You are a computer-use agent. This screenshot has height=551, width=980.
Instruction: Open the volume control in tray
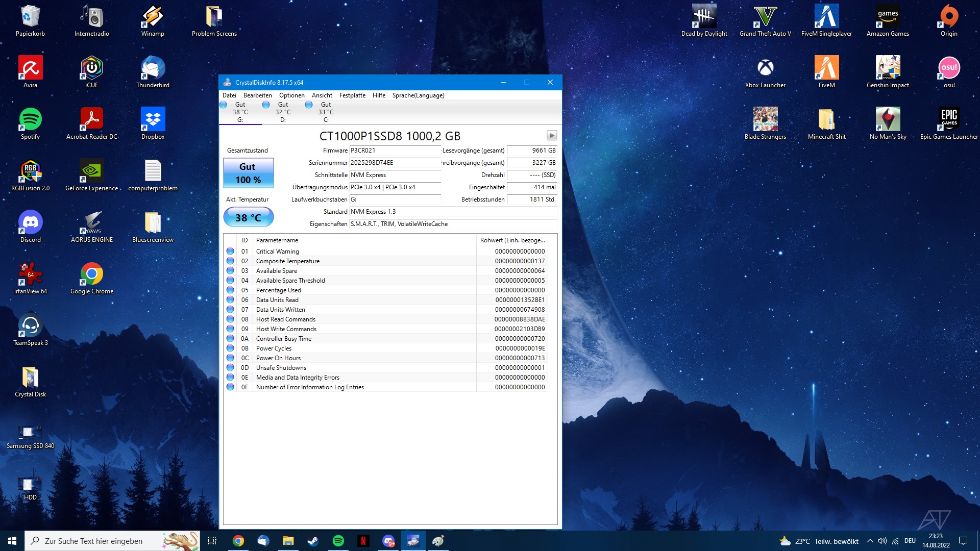pyautogui.click(x=882, y=541)
